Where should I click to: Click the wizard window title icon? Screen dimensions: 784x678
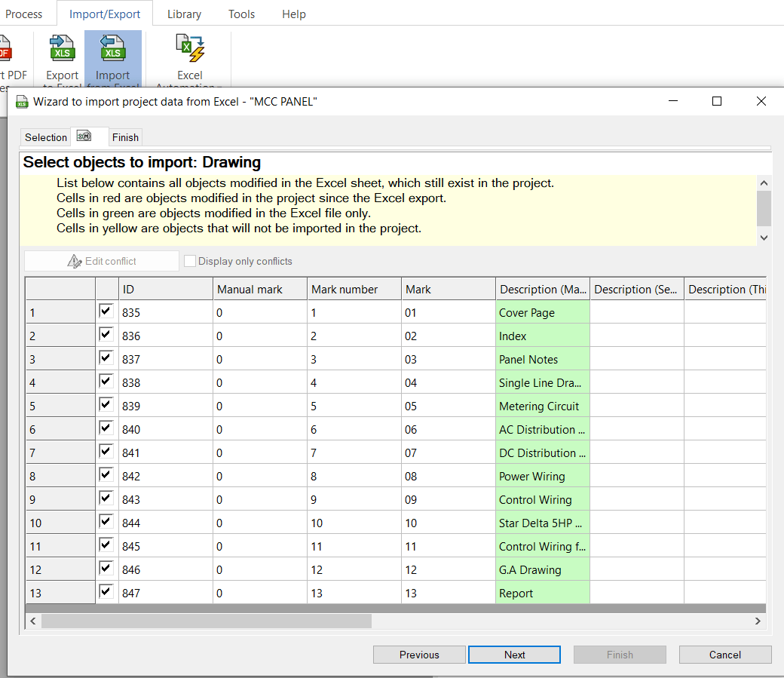coord(22,102)
